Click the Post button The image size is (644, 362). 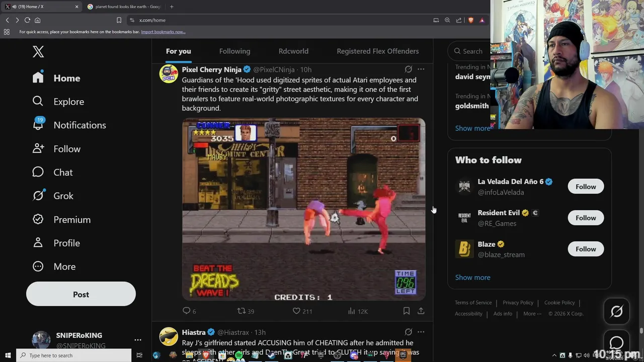(x=81, y=294)
